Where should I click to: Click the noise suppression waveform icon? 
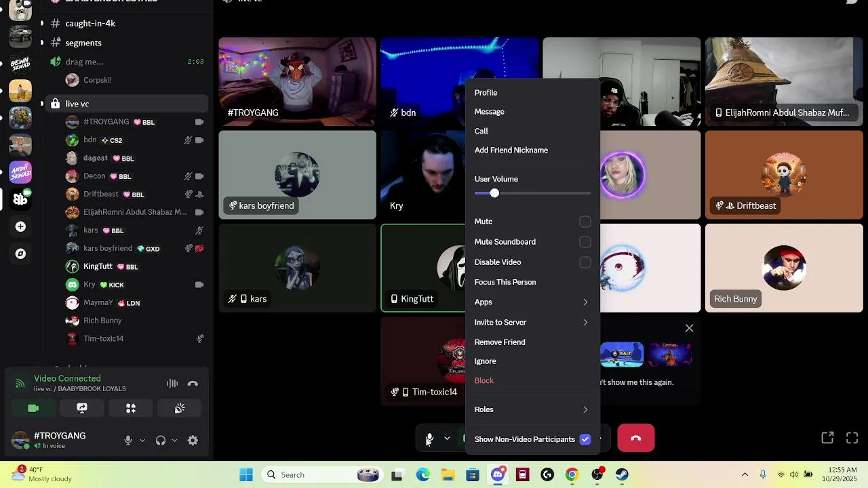pyautogui.click(x=172, y=384)
